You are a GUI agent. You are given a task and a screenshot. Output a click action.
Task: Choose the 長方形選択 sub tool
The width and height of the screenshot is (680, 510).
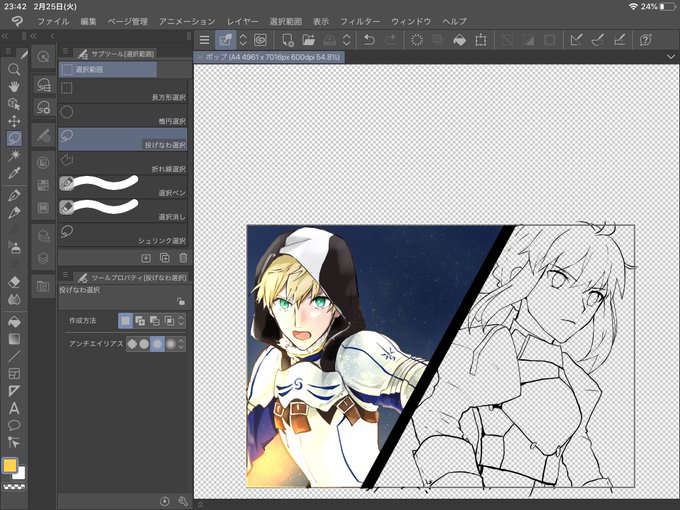coord(123,92)
